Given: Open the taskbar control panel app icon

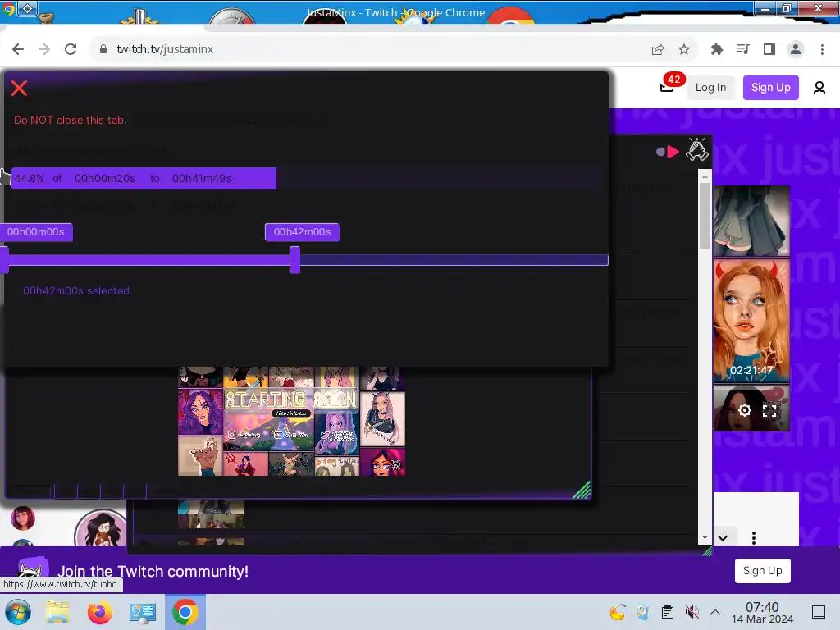Looking at the screenshot, I should click(142, 612).
